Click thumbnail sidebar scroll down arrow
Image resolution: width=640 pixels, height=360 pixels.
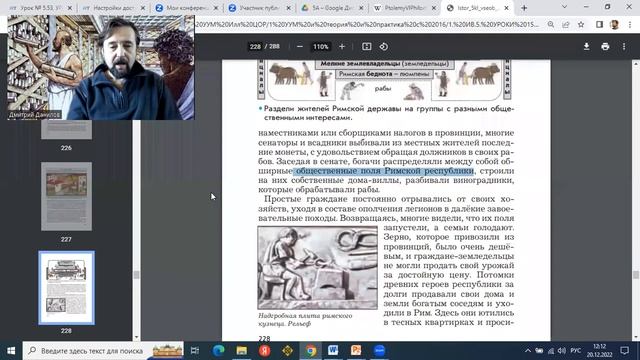pyautogui.click(x=136, y=338)
